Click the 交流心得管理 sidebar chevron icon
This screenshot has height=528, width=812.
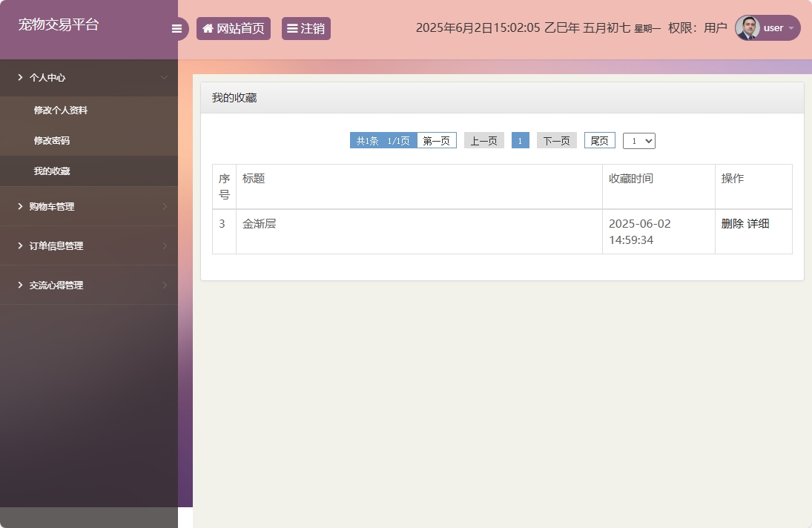(166, 285)
